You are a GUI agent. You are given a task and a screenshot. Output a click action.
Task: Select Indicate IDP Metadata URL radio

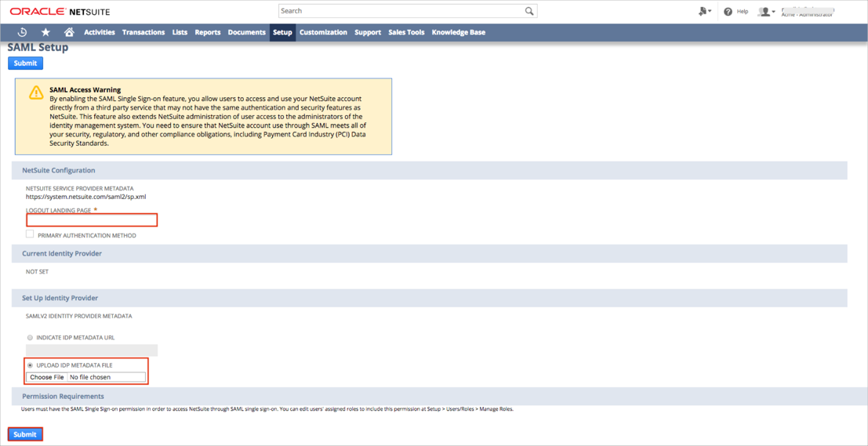[30, 338]
